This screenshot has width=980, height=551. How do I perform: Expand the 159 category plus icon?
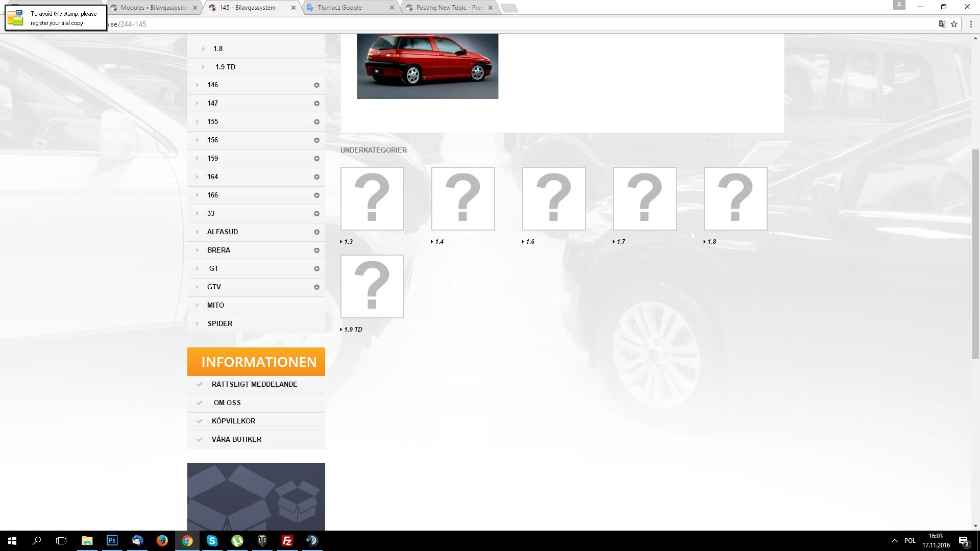(316, 159)
